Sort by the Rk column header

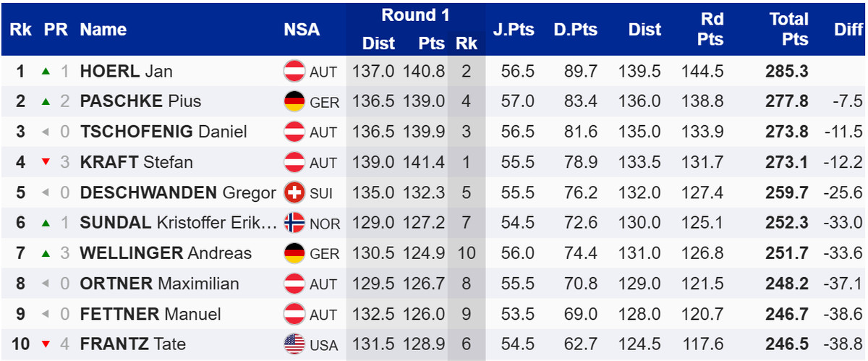(20, 30)
